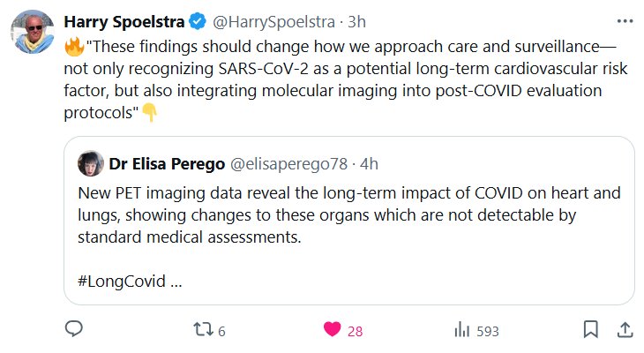Image resolution: width=644 pixels, height=353 pixels.
Task: Open the view analytics bar chart icon
Action: (461, 330)
